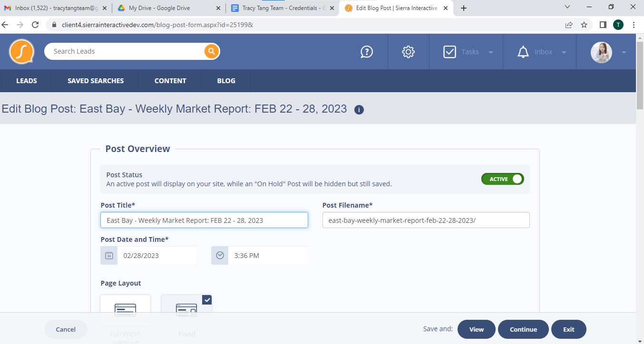Open the Chrome profile avatar T
Screen dimensions: 644x344
(x=618, y=25)
